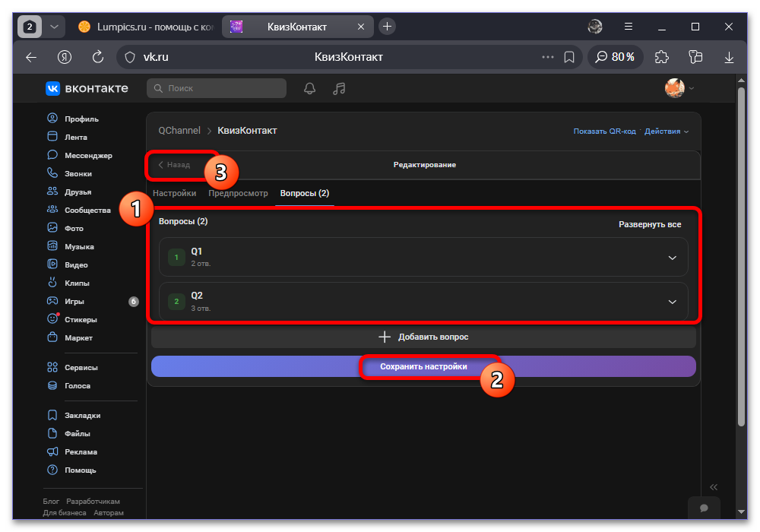
Task: Open Мессенджер from the sidebar
Action: pyautogui.click(x=80, y=156)
